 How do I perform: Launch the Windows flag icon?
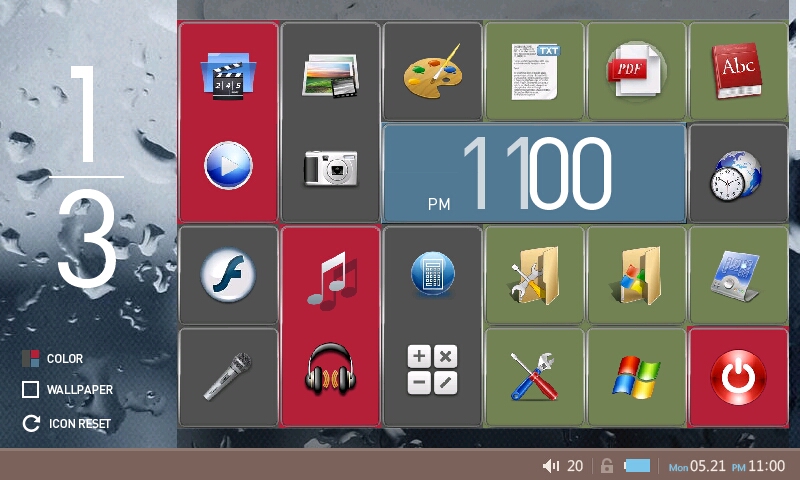click(x=636, y=377)
